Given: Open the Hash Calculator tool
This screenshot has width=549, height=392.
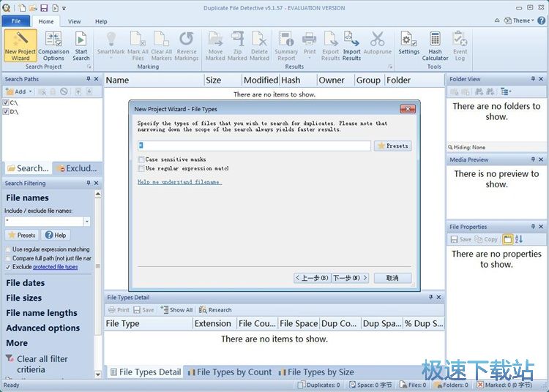Looking at the screenshot, I should pyautogui.click(x=435, y=45).
